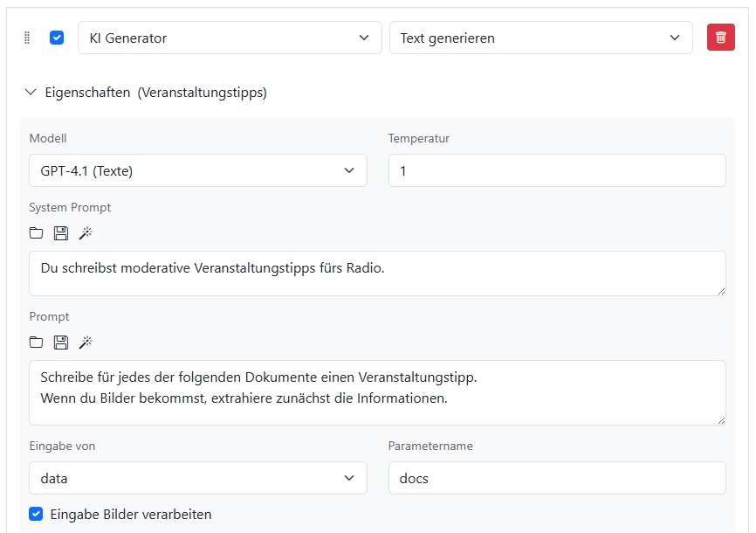
Task: Click the Parametername docs field
Action: tap(557, 478)
